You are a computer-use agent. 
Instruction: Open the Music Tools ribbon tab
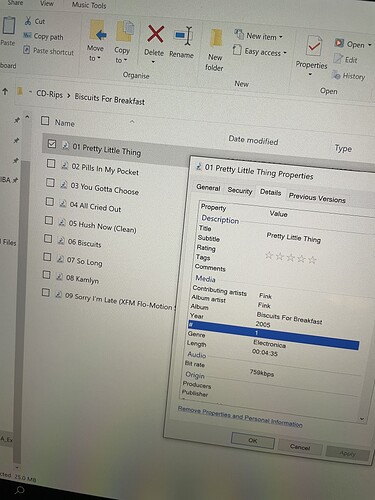pyautogui.click(x=89, y=5)
